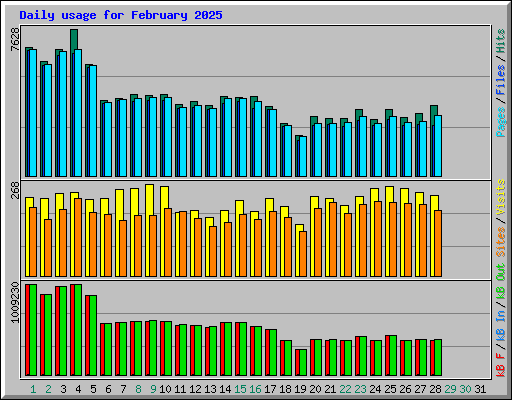This screenshot has height=400, width=512.
Task: Select day 15 on the x-axis
Action: [x=240, y=389]
